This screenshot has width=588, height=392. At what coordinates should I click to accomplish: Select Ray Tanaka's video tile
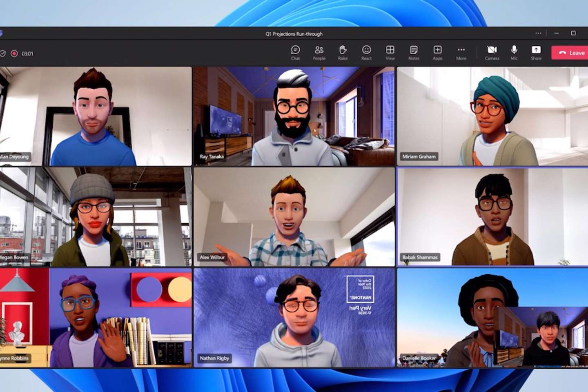click(x=294, y=116)
